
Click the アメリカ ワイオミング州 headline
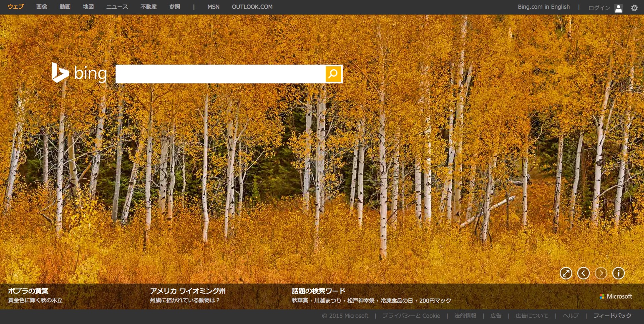[188, 291]
